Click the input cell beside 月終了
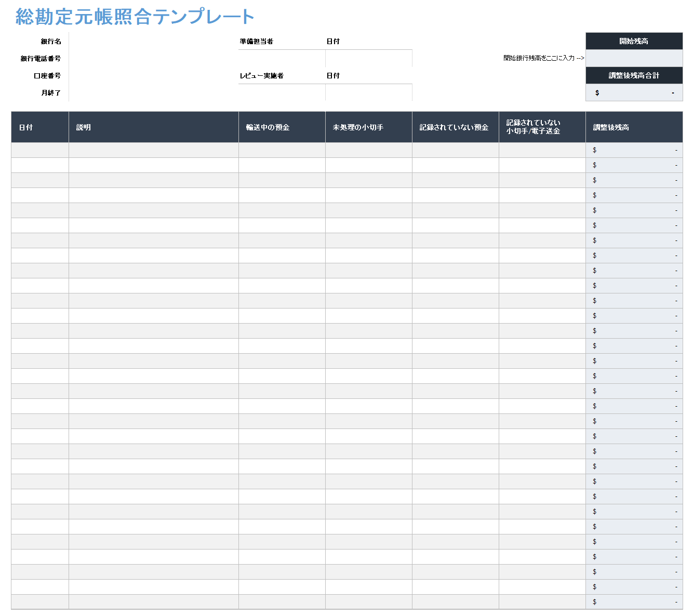The image size is (693, 616). point(153,93)
